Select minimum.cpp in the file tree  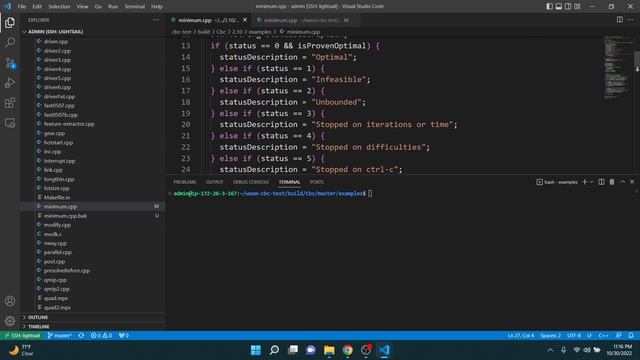tap(93, 207)
